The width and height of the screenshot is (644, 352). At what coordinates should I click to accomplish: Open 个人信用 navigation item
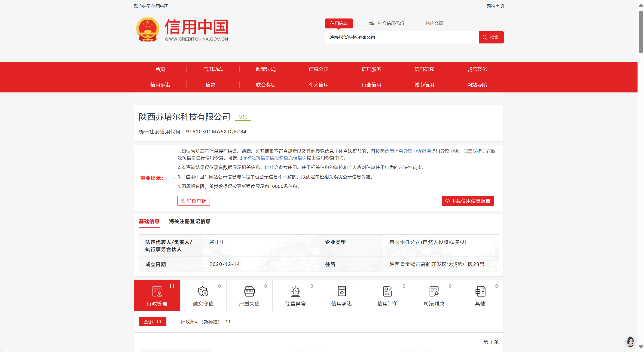coord(318,85)
